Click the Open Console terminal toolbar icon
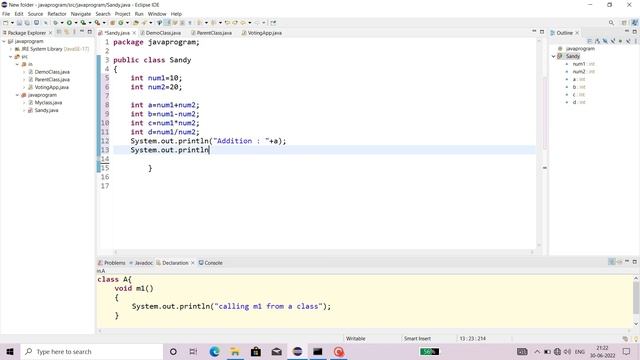Screen dimensions: 640x360 click(x=36, y=23)
